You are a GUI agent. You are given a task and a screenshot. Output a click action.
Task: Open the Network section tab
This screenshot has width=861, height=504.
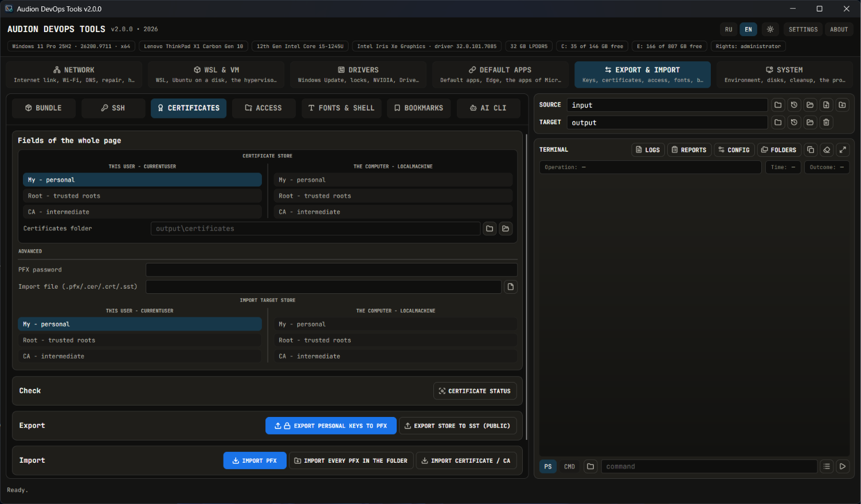tap(74, 74)
